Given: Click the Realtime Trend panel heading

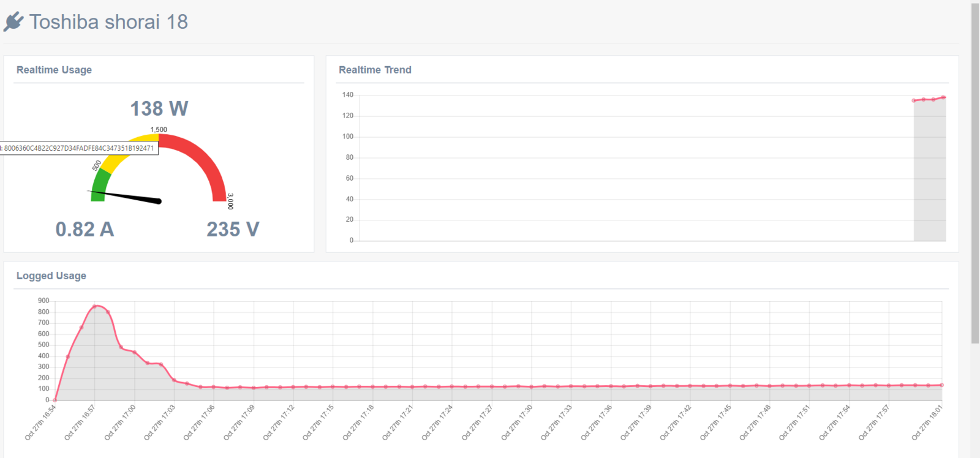Looking at the screenshot, I should point(375,70).
